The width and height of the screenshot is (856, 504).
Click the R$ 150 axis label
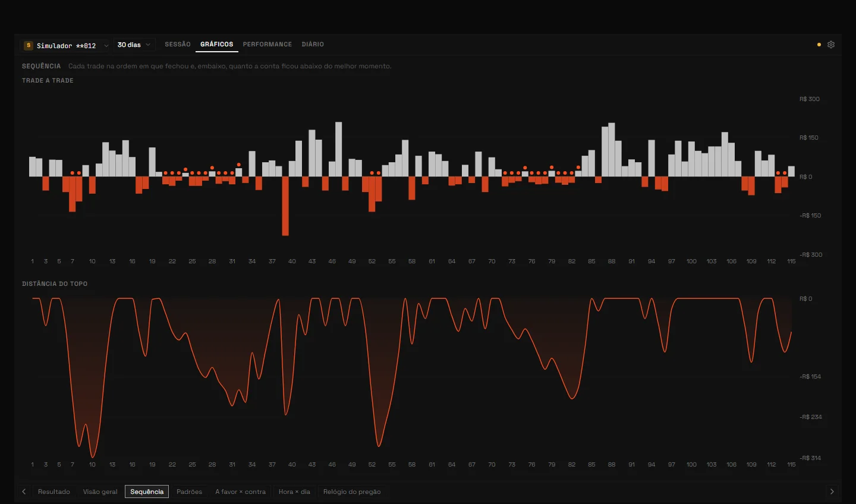(809, 138)
